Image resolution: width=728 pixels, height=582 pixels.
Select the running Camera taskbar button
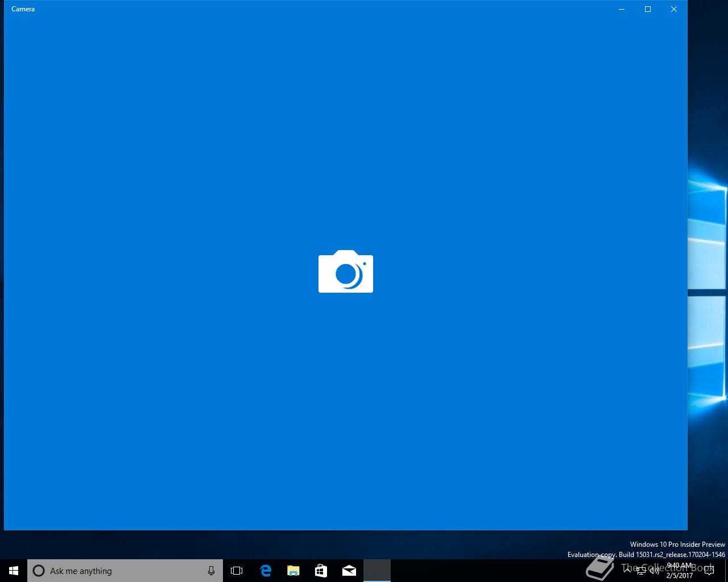[x=377, y=571]
